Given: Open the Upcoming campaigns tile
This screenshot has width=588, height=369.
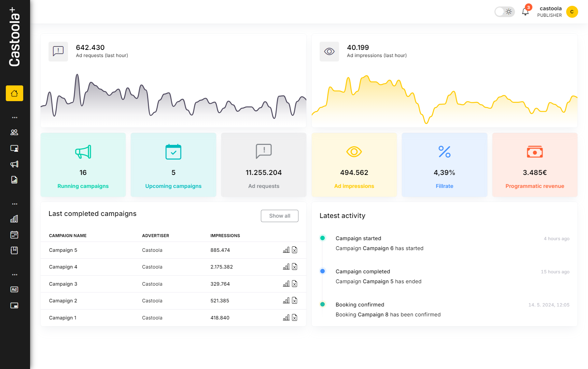Looking at the screenshot, I should pyautogui.click(x=173, y=165).
